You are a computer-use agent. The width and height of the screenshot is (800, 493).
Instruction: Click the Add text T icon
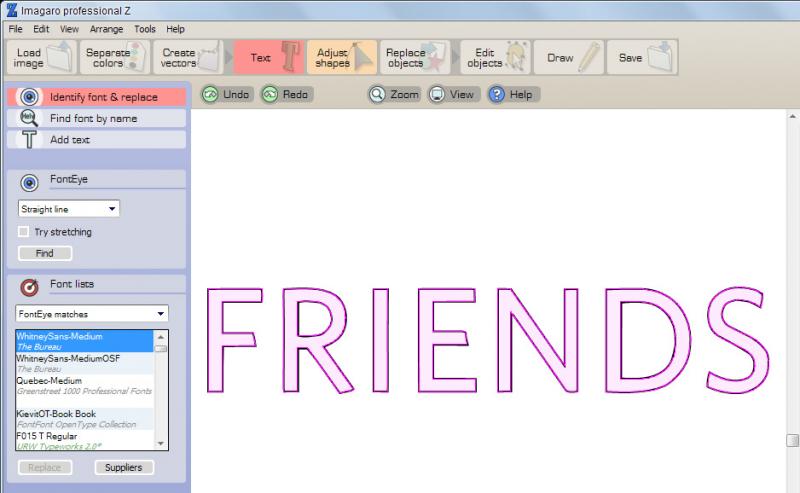[29, 139]
